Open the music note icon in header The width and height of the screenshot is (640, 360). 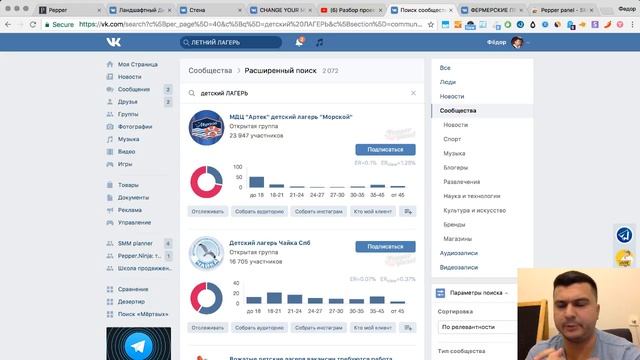pos(320,42)
